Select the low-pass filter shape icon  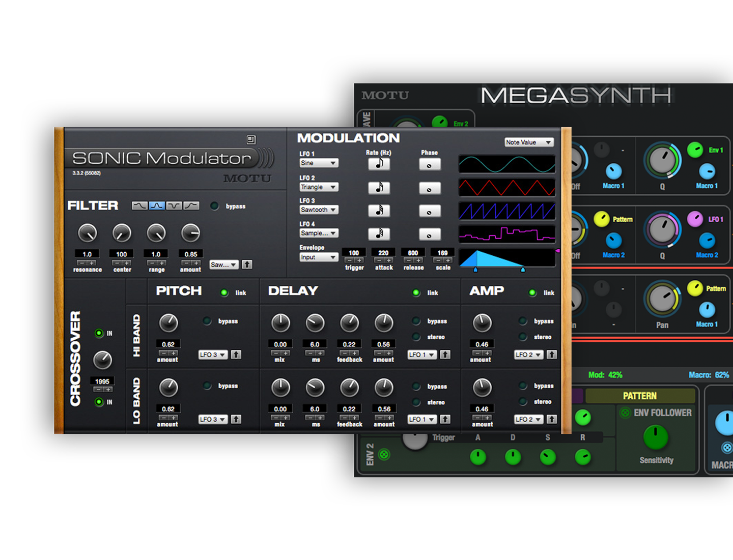(140, 206)
